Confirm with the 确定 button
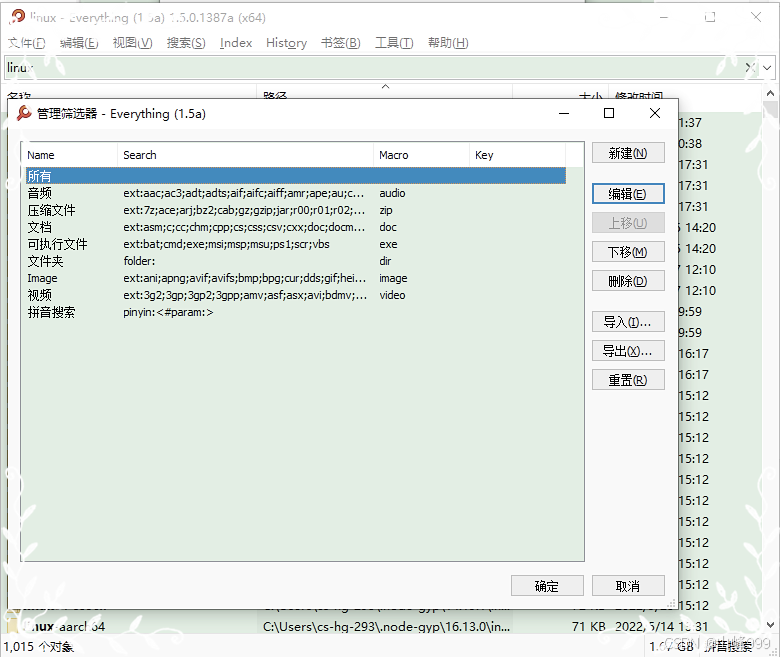Viewport: 780px width, 657px height. (x=547, y=586)
